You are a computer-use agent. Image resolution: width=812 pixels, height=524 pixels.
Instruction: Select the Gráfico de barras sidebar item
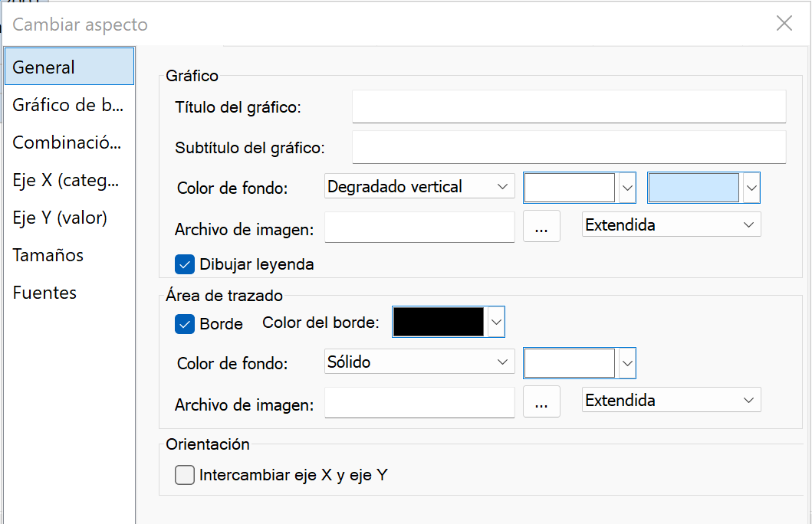point(67,105)
